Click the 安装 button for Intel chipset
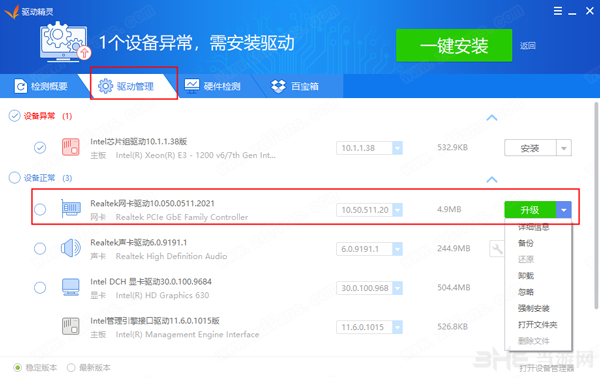 pyautogui.click(x=530, y=148)
